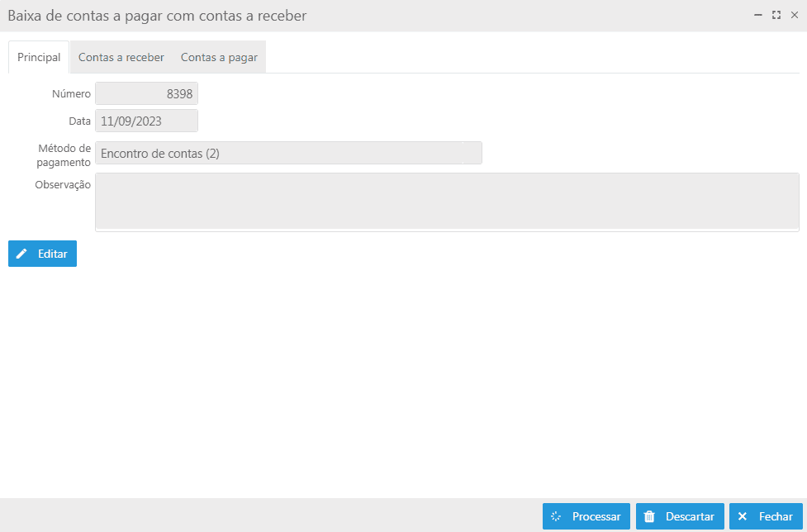Viewport: 807px width, 532px height.
Task: Click the trash can icon on Descartar
Action: [x=649, y=516]
